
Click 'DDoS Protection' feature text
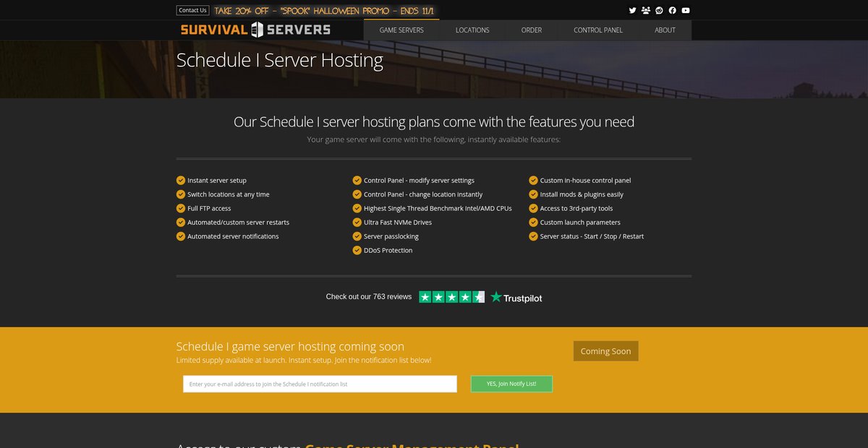[x=388, y=251]
